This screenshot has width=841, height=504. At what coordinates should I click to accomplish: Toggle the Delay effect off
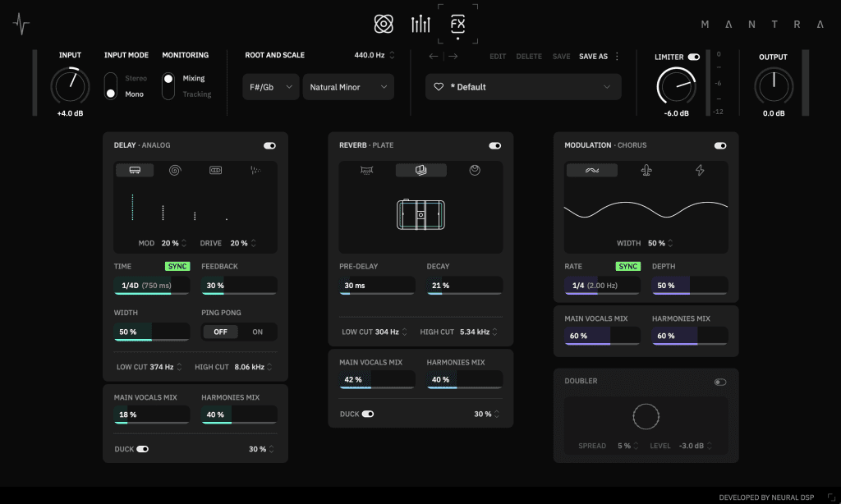(269, 145)
